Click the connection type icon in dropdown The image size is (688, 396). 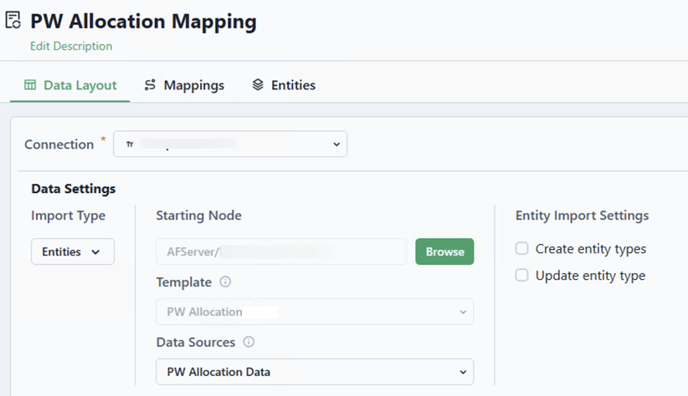(x=130, y=144)
